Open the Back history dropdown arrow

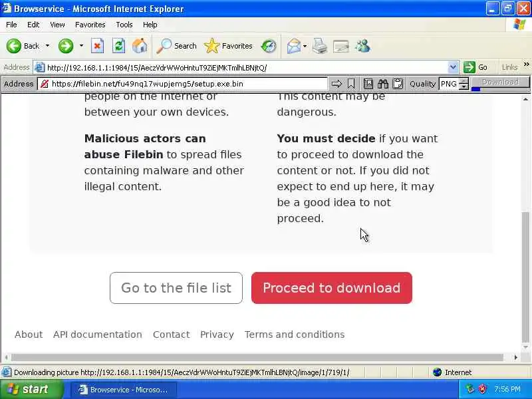pos(47,46)
